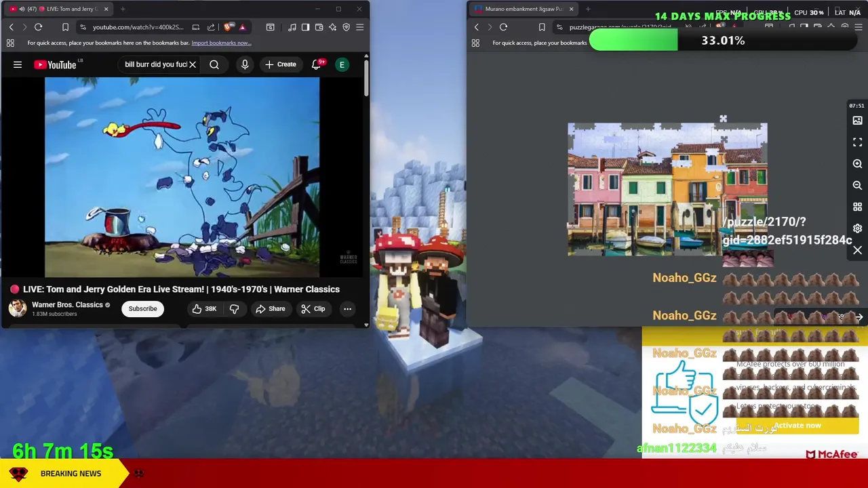
Task: Click the puzzlegarage.com address bar
Action: [620, 27]
